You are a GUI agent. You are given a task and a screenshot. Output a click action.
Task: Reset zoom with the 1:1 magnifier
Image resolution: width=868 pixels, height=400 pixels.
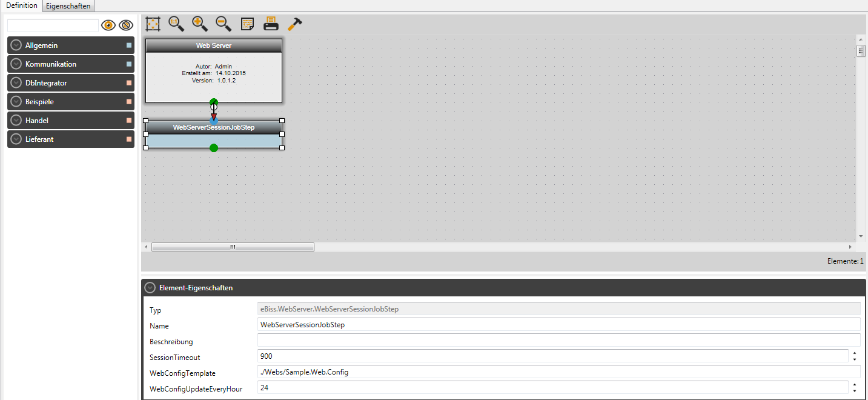[176, 24]
